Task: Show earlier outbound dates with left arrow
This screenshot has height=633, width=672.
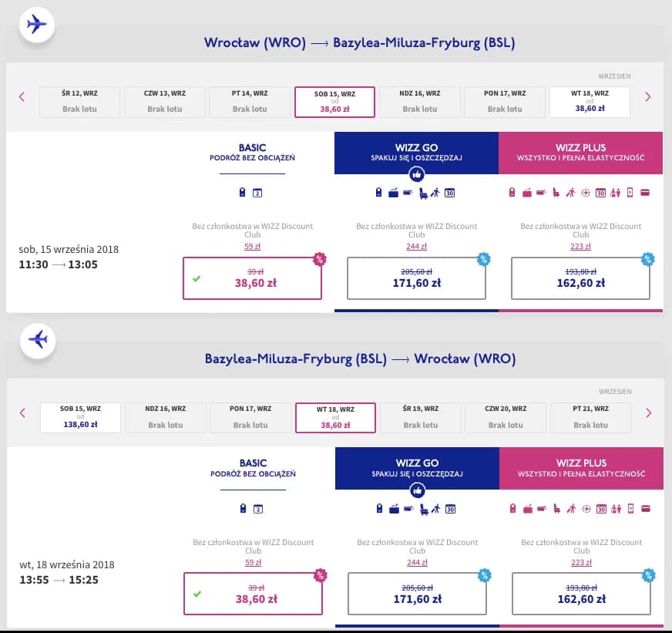Action: 22,97
